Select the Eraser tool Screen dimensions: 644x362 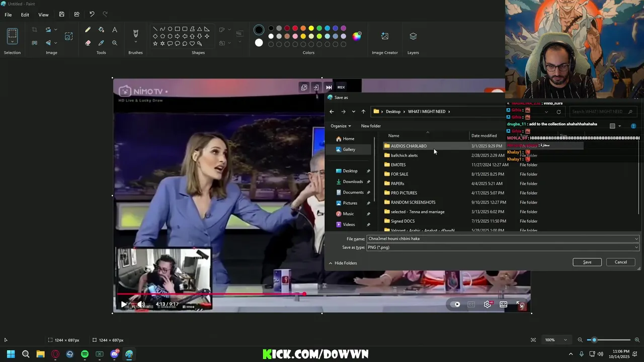click(x=88, y=43)
